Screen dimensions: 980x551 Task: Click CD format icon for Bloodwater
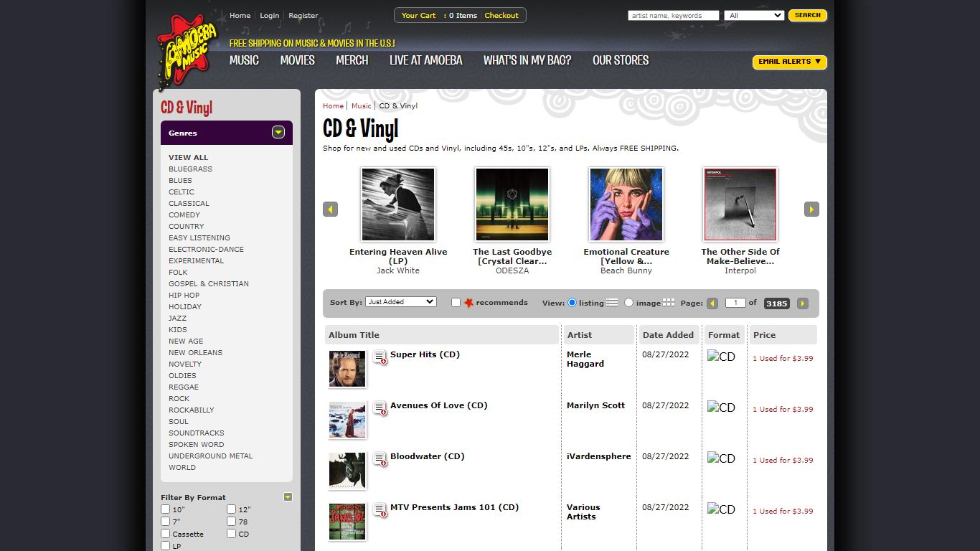coord(722,458)
